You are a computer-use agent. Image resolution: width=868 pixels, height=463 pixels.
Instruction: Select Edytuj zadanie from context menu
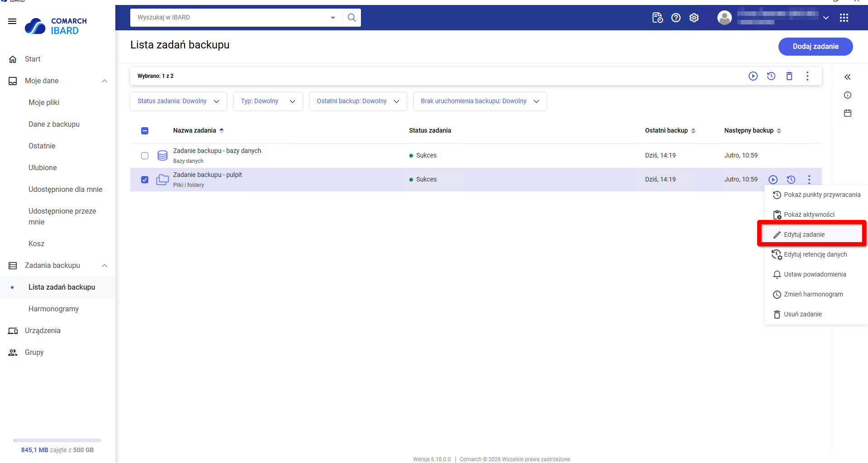[804, 234]
